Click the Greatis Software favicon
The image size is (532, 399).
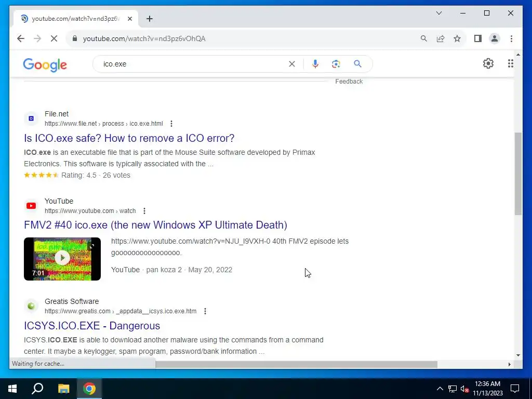[x=31, y=306]
